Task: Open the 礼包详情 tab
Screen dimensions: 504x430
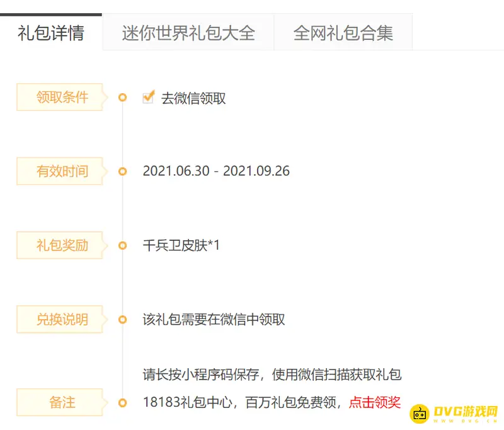Action: pyautogui.click(x=51, y=32)
